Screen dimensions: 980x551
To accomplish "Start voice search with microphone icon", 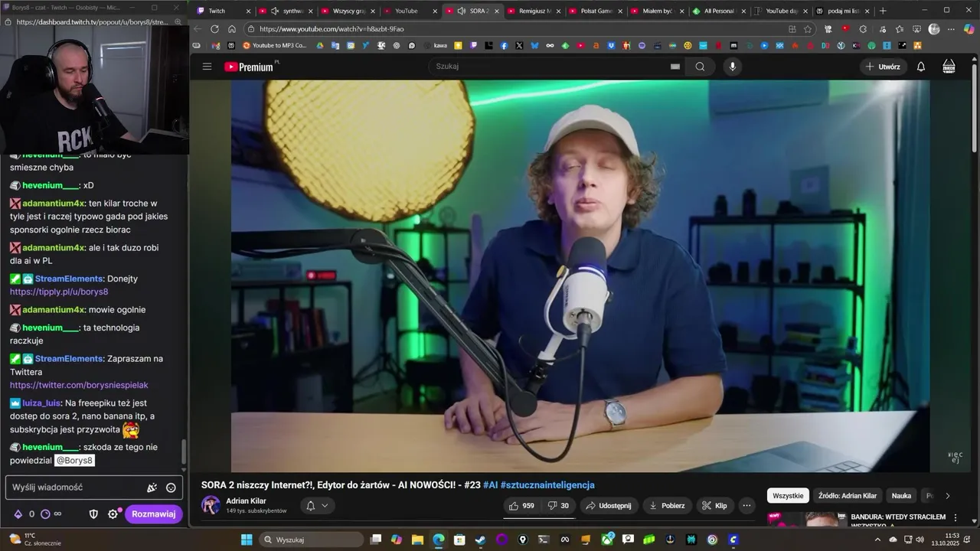I will coord(733,67).
